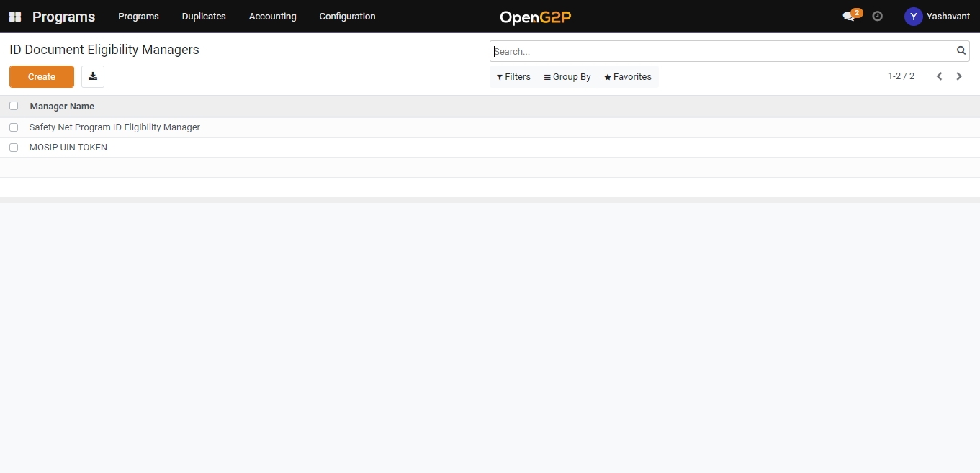Open the Group By dropdown
Viewport: 980px width, 473px height.
[x=567, y=77]
